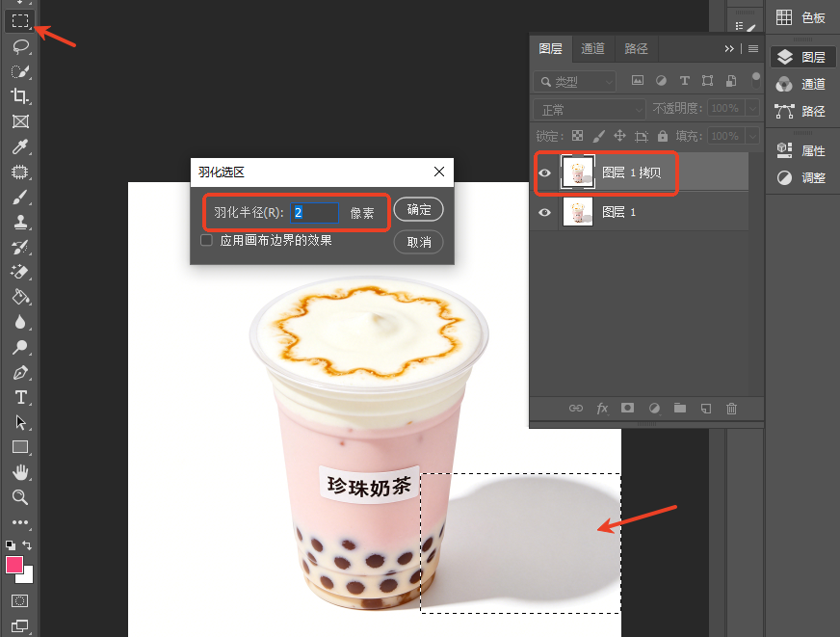Image resolution: width=840 pixels, height=637 pixels.
Task: Click the pink foreground color swatch
Action: pos(14,565)
